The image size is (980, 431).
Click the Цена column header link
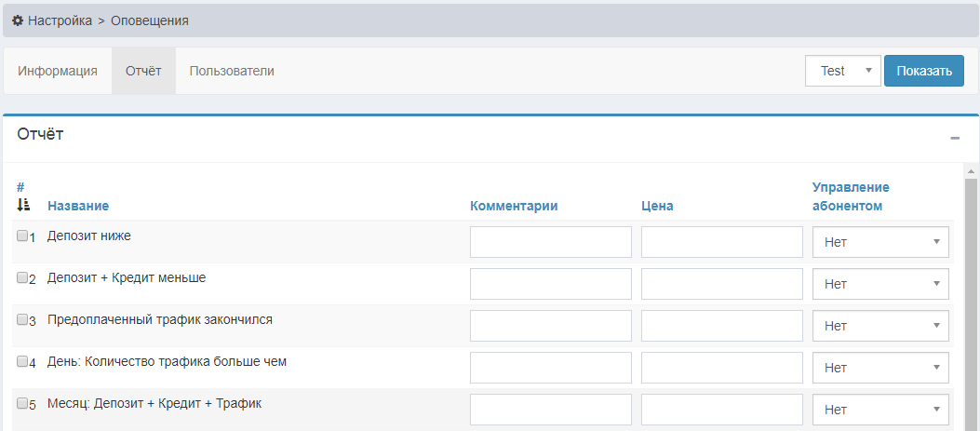coord(657,206)
